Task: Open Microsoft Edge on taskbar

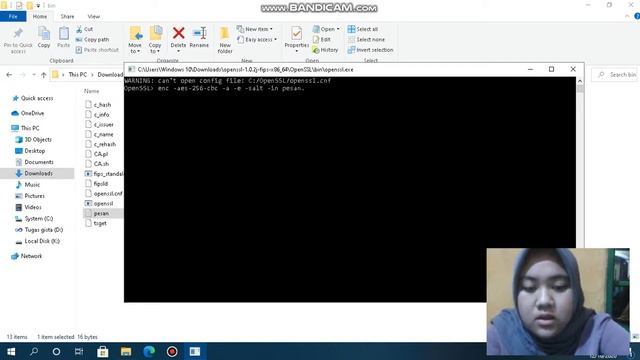Action: tap(149, 351)
